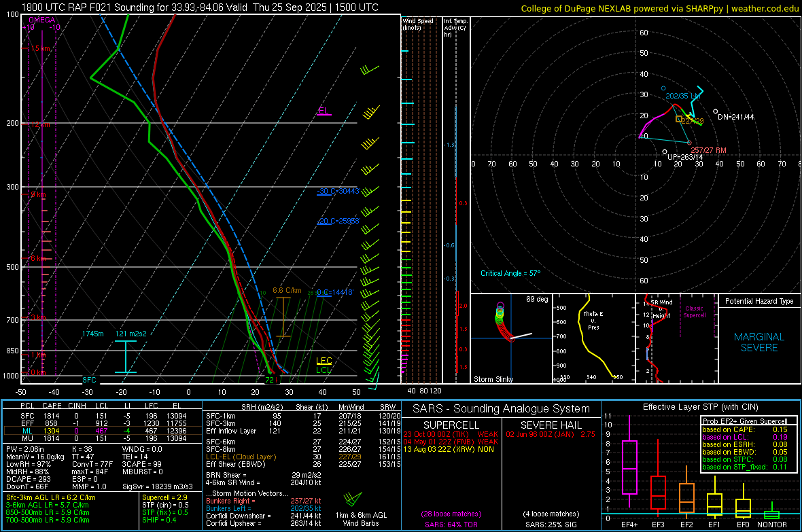Click the SARS: 25% SIG result
The image size is (802, 532).
(551, 525)
